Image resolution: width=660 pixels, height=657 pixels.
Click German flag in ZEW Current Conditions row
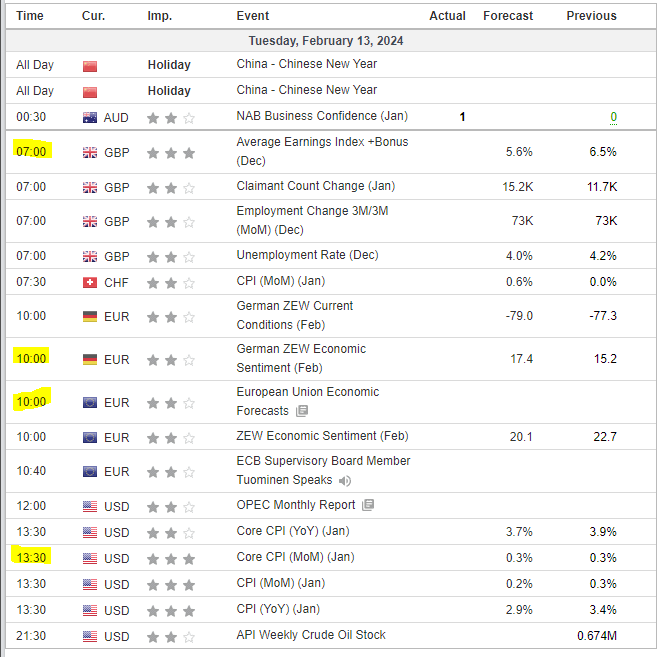click(x=90, y=316)
